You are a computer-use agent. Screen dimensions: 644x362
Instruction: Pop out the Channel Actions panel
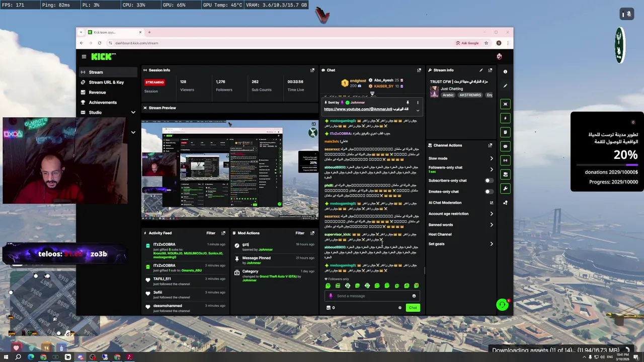pos(490,145)
